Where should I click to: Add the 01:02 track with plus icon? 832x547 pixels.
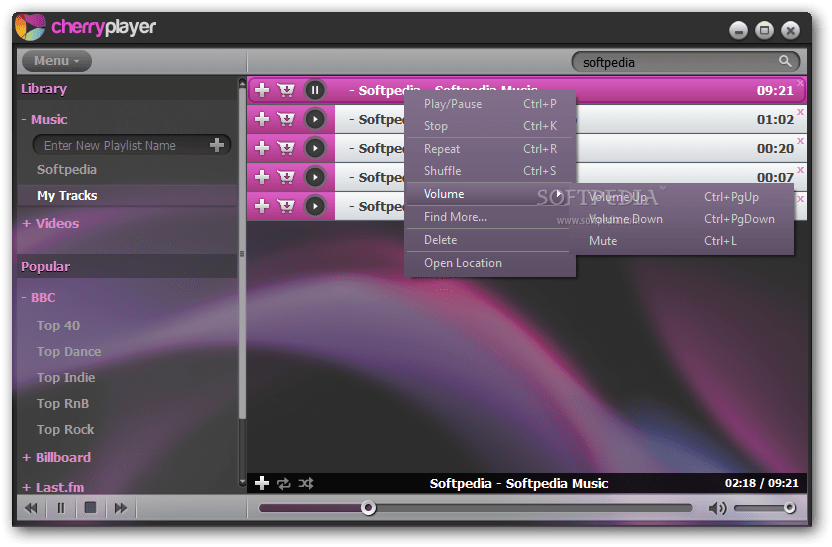tap(262, 119)
